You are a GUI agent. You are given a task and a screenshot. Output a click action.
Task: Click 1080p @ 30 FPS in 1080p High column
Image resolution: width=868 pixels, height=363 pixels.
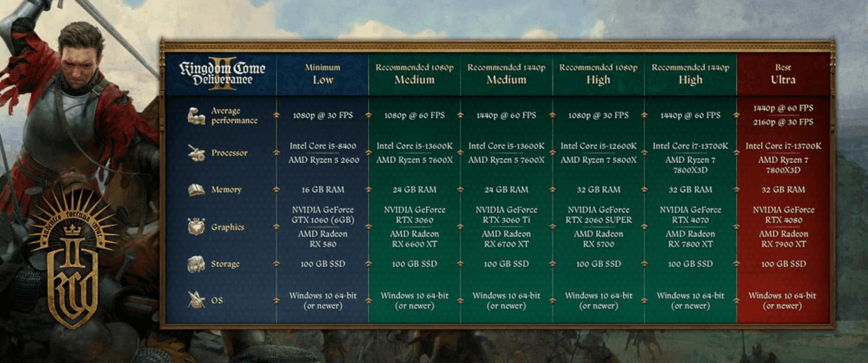coord(598,115)
